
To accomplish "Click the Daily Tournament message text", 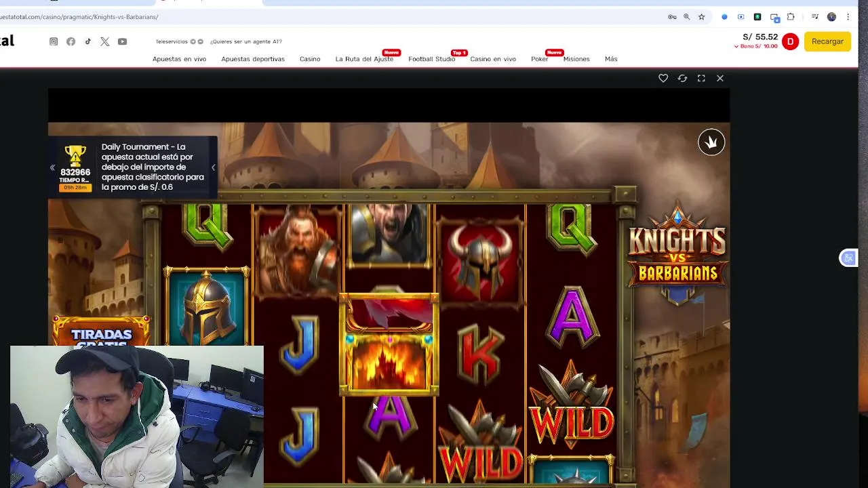I will pyautogui.click(x=153, y=167).
